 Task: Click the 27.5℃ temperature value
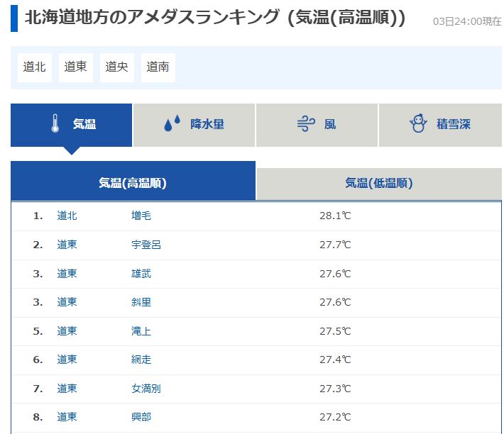335,331
